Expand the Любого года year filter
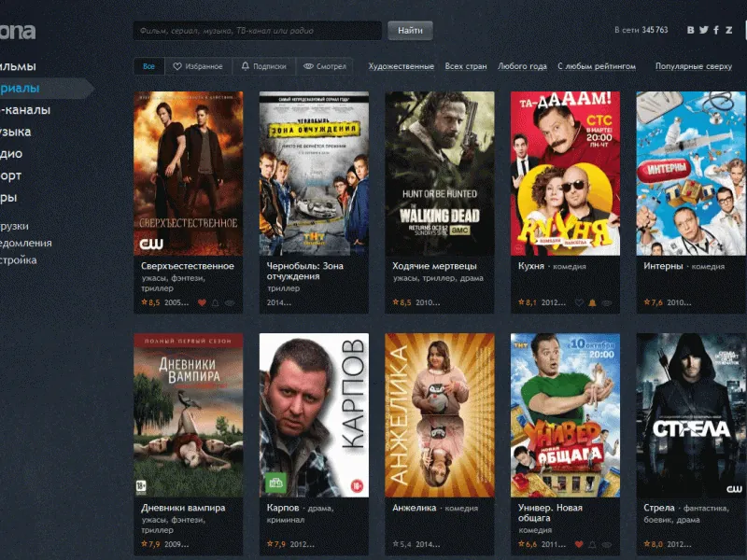The height and width of the screenshot is (560, 747). [522, 66]
